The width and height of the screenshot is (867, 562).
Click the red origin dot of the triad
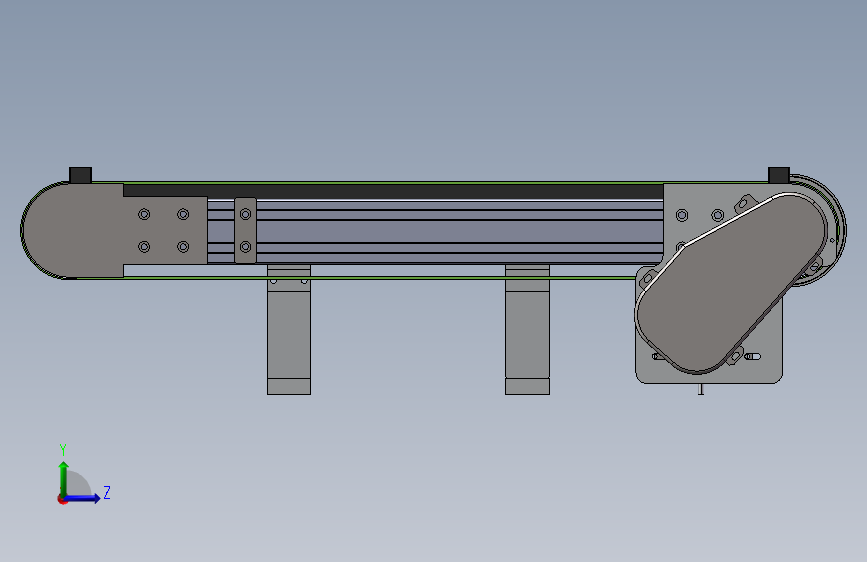tap(62, 499)
